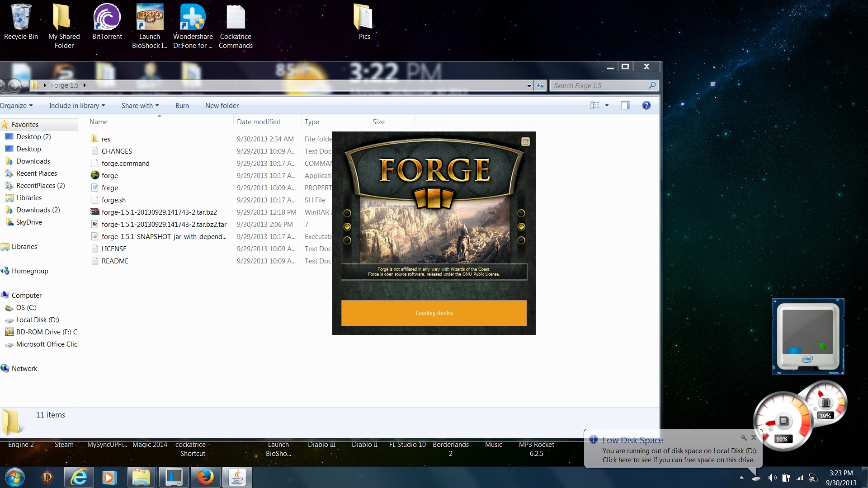Toggle the preview pane icon

coord(625,105)
